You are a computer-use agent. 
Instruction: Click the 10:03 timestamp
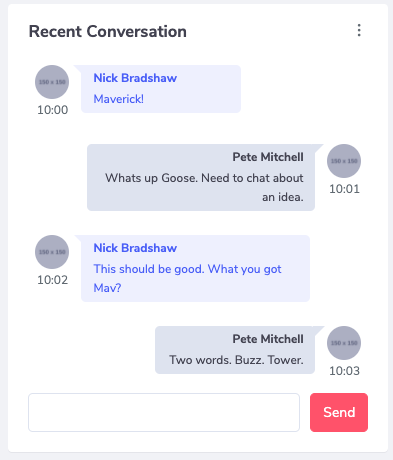[344, 371]
